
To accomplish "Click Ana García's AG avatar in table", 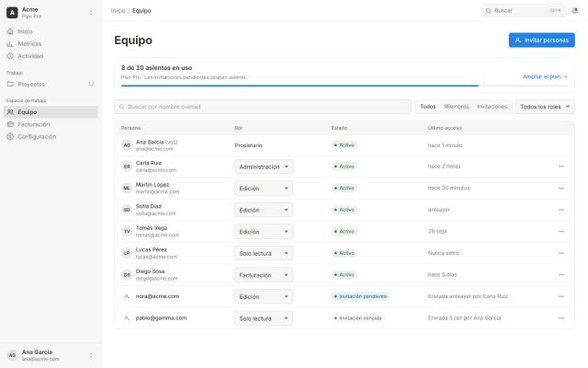I will (127, 145).
